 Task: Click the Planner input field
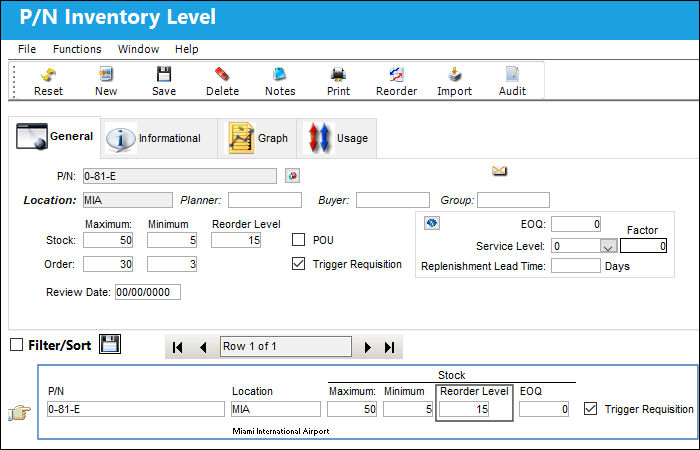265,200
